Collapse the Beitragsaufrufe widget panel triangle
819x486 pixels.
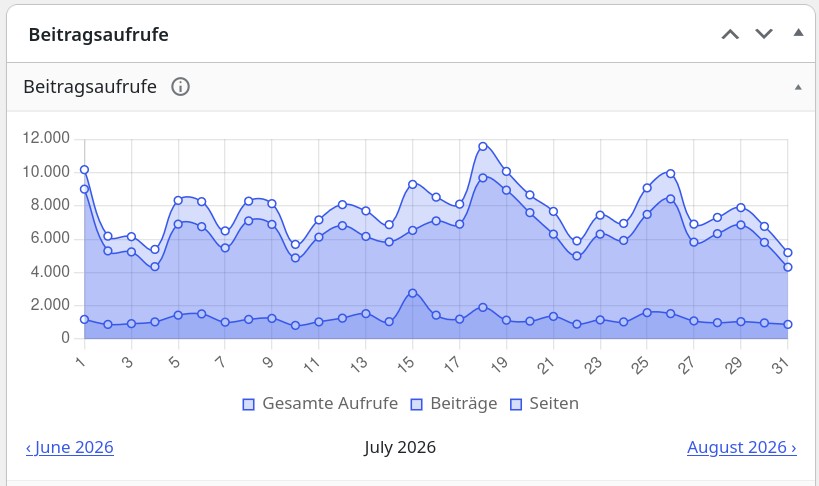798,33
